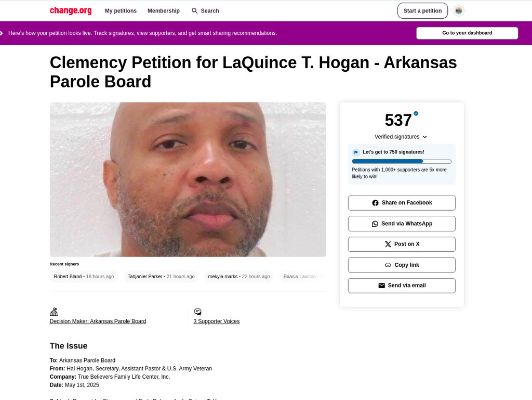Viewport: 532px width, 400px height.
Task: Open the Membership menu item
Action: click(164, 11)
